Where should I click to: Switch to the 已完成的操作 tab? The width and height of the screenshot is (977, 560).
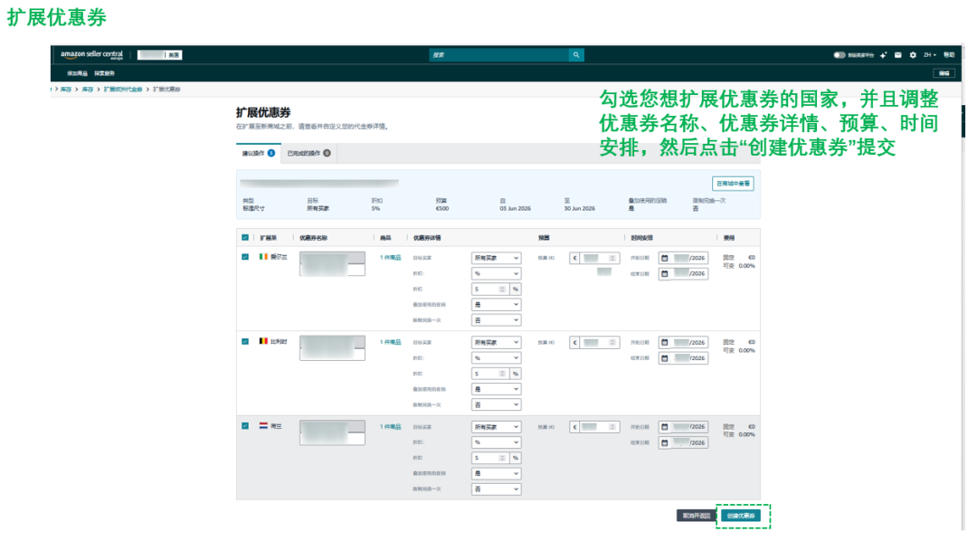click(308, 153)
